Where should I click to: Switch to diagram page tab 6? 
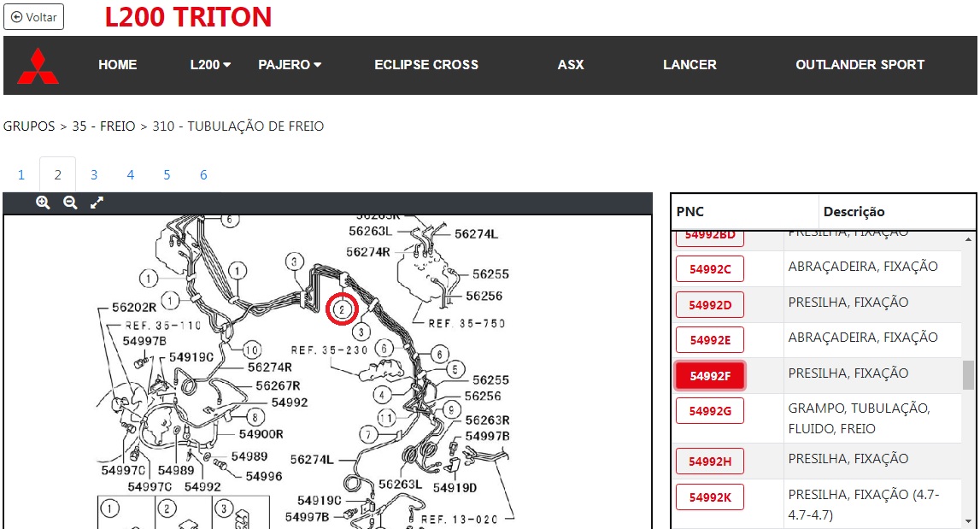(x=203, y=175)
